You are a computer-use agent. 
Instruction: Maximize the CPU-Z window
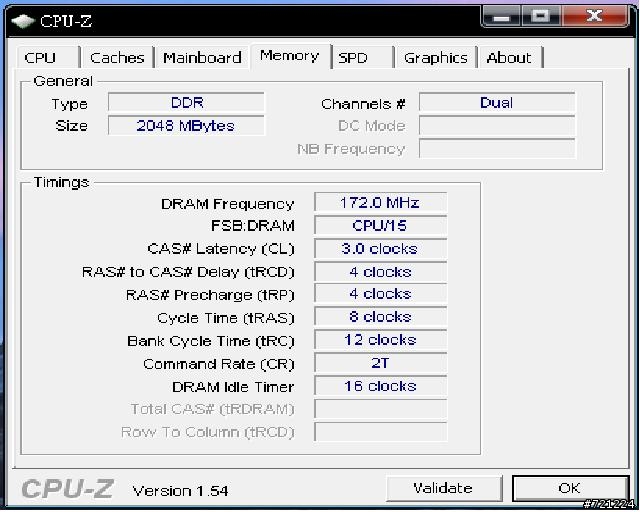[541, 17]
